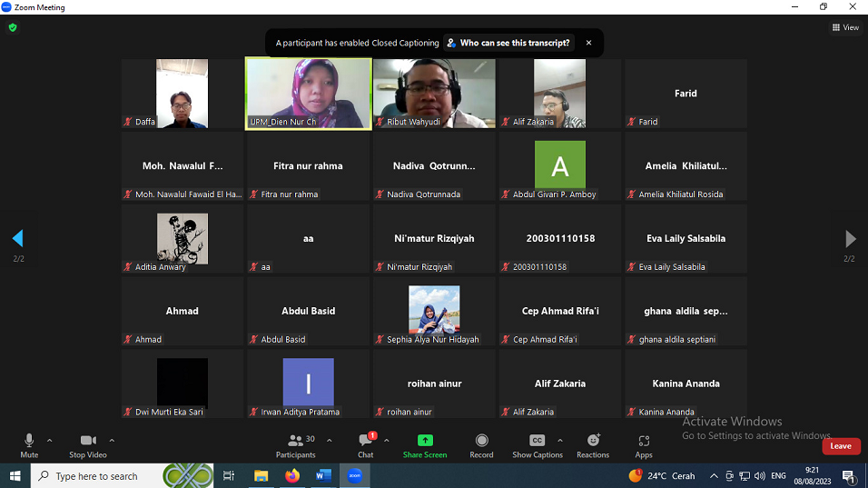This screenshot has width=868, height=488.
Task: Select participant tile 200301110158
Action: click(x=559, y=239)
